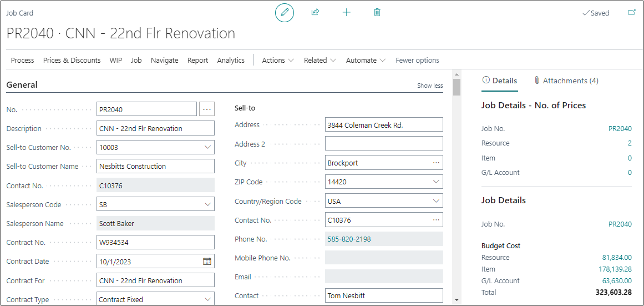Click the Description input field
Viewport: 644px width, 306px height.
[155, 128]
